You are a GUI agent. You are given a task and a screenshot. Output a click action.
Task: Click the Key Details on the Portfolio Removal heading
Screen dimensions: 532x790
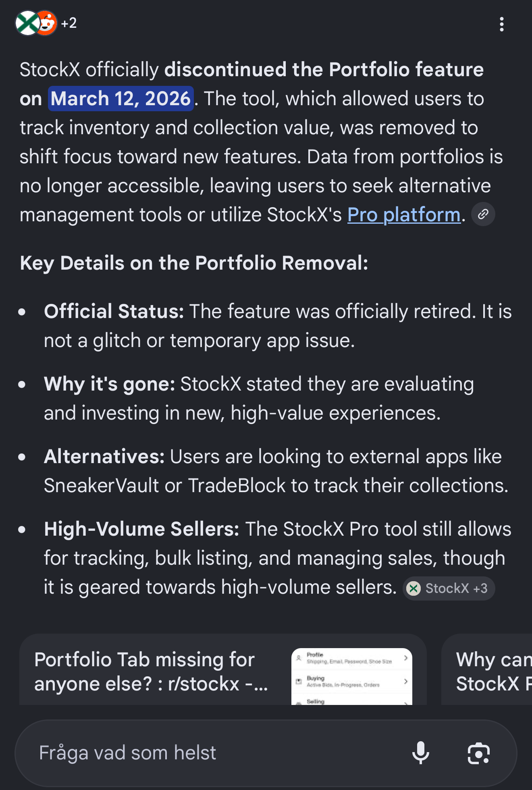pyautogui.click(x=194, y=263)
